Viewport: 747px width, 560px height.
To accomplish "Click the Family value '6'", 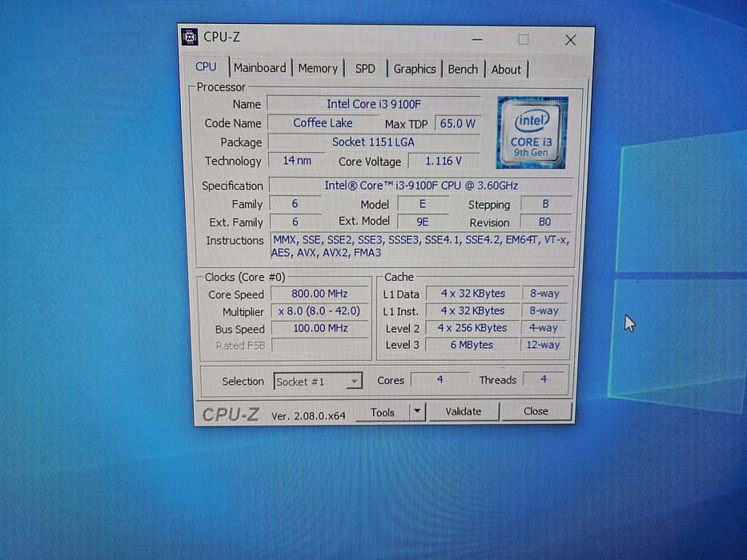I will point(295,204).
